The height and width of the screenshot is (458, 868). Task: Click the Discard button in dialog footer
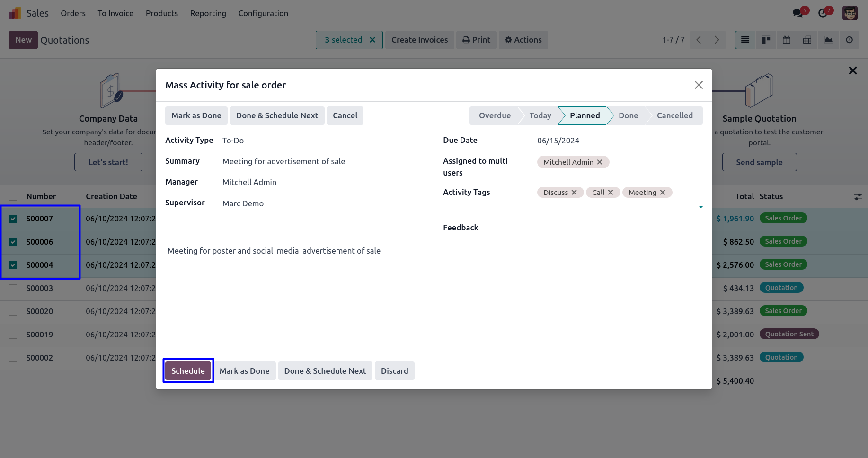pyautogui.click(x=394, y=371)
